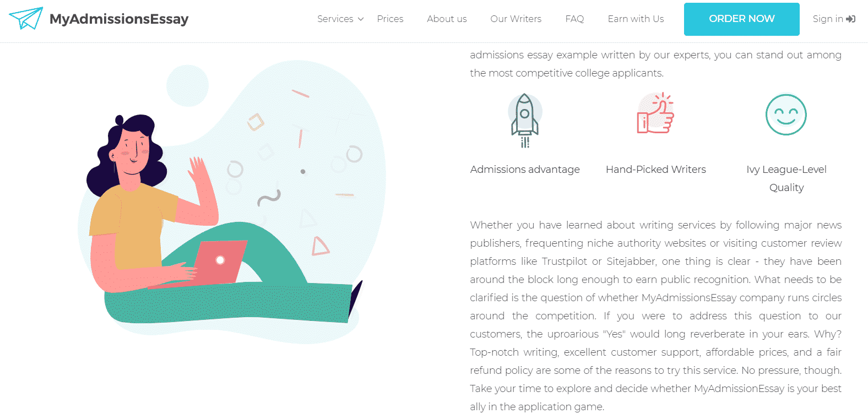Click the Ivy League-Level Quality label

pos(786,178)
